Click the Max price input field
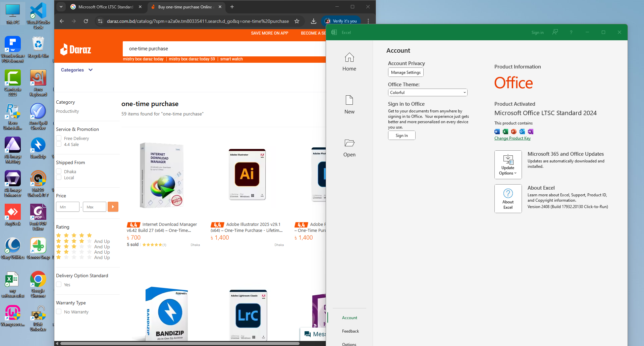644x346 pixels. [x=95, y=207]
